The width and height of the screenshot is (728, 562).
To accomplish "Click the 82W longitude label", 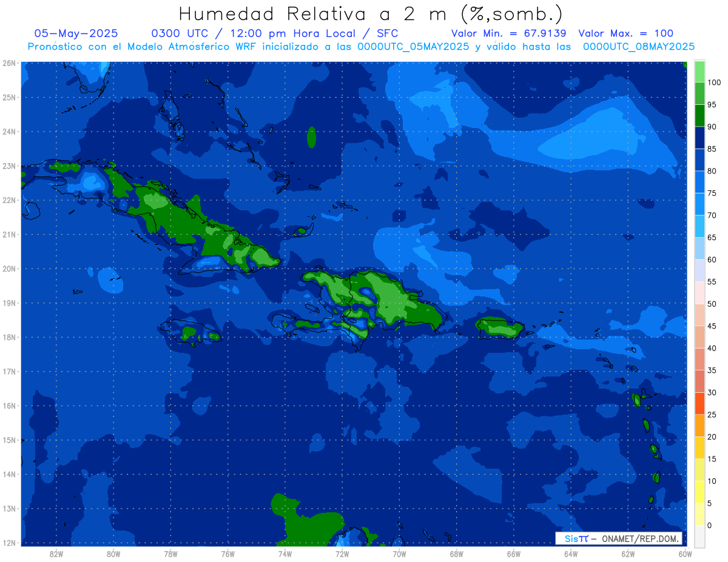I will coord(56,554).
